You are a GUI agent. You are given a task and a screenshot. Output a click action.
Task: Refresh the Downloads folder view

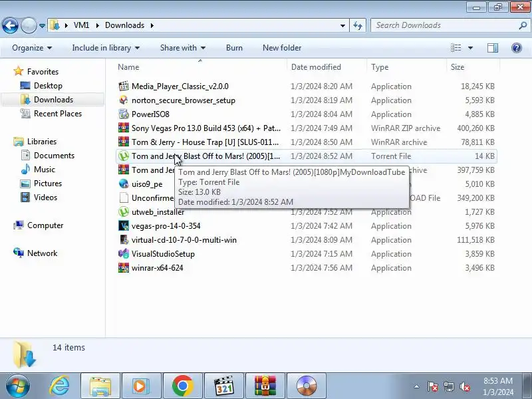[x=358, y=25]
